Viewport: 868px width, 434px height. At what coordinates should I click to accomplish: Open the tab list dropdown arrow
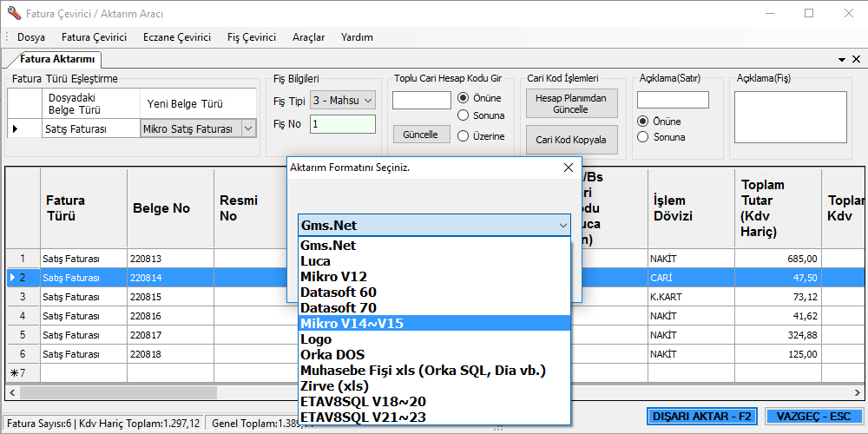pos(842,59)
